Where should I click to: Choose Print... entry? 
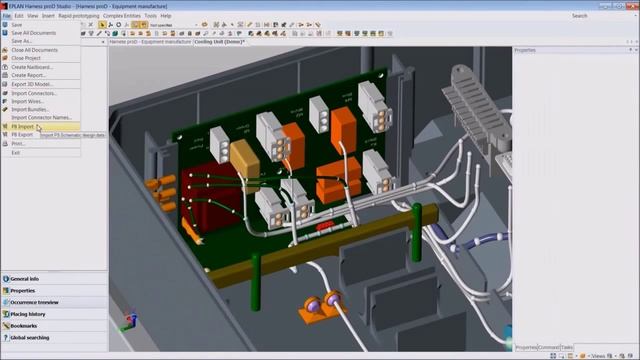41,144
